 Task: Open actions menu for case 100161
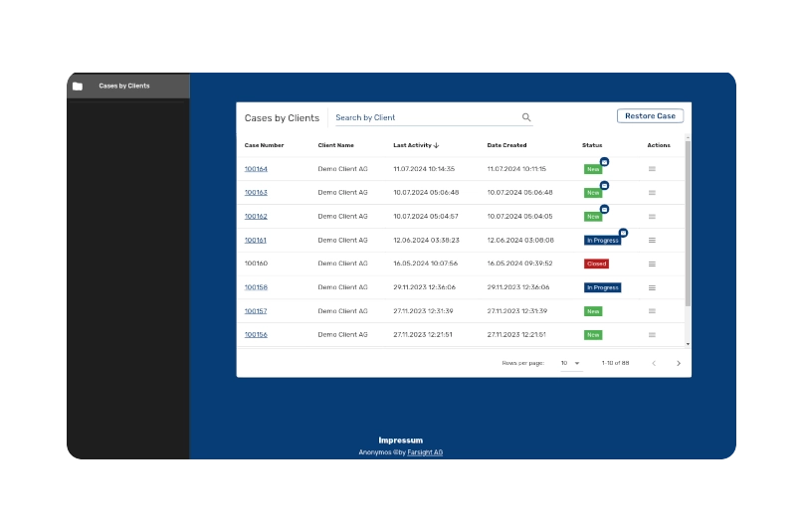[652, 240]
